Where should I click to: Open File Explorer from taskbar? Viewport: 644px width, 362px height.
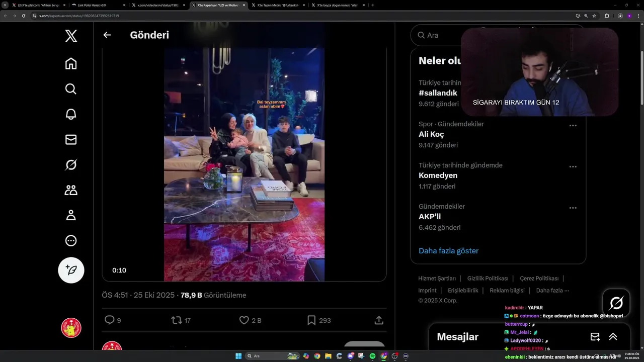(328, 356)
